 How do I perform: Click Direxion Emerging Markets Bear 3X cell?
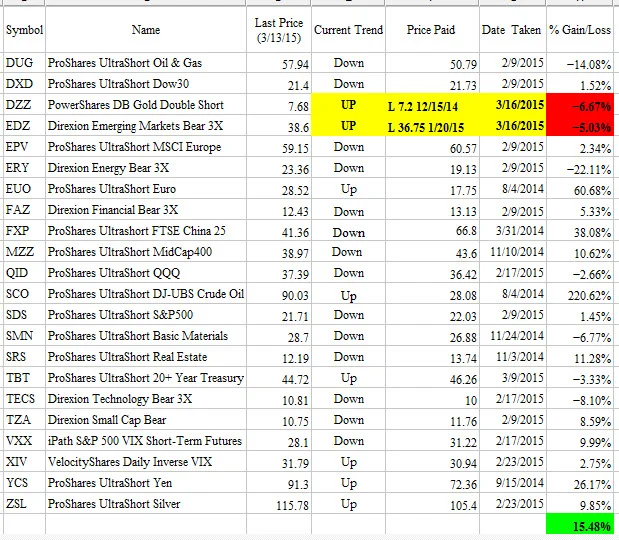pyautogui.click(x=146, y=126)
